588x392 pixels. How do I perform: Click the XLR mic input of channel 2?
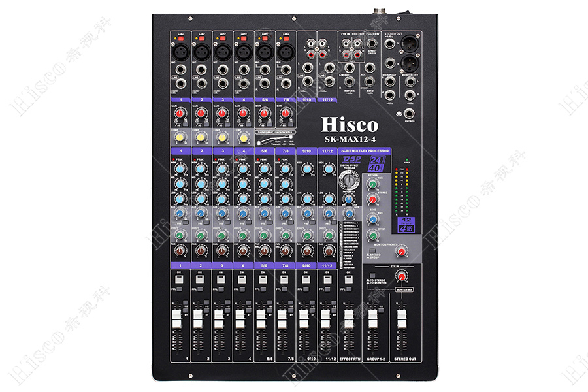coord(199,50)
